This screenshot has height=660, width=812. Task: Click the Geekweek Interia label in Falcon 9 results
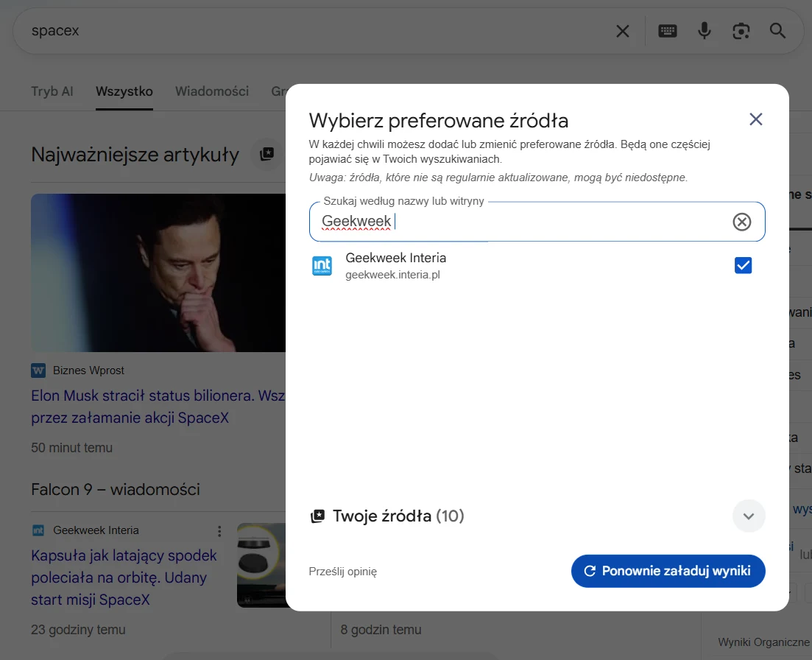96,530
